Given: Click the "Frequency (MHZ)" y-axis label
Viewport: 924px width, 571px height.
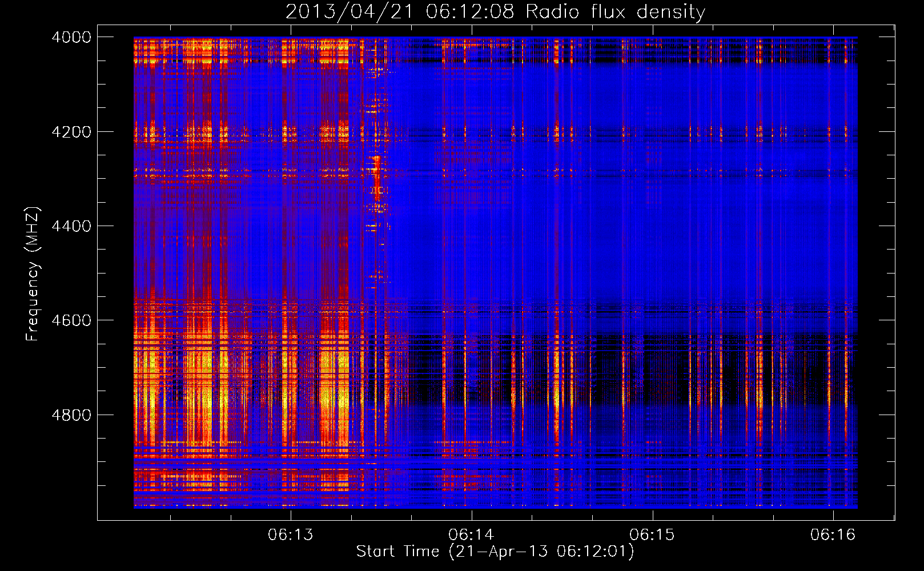Looking at the screenshot, I should pos(33,274).
